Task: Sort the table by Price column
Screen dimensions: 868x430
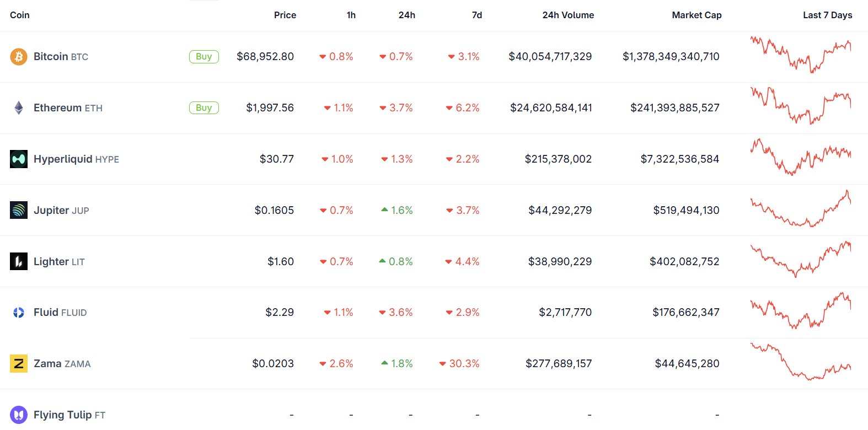Action: 285,15
